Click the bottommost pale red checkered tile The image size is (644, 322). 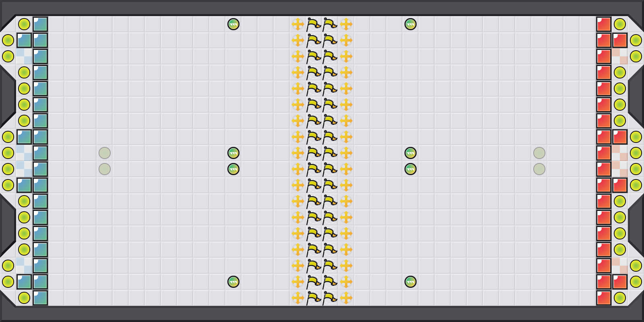[x=620, y=266]
